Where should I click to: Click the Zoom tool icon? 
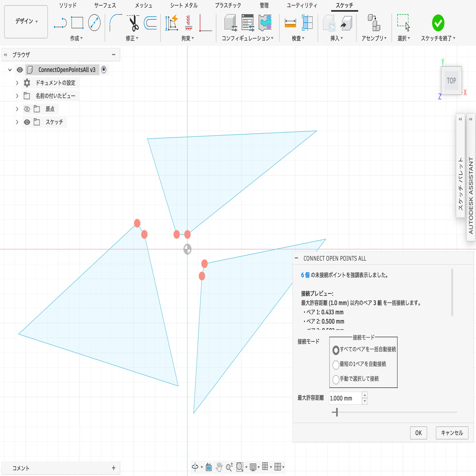point(229,467)
